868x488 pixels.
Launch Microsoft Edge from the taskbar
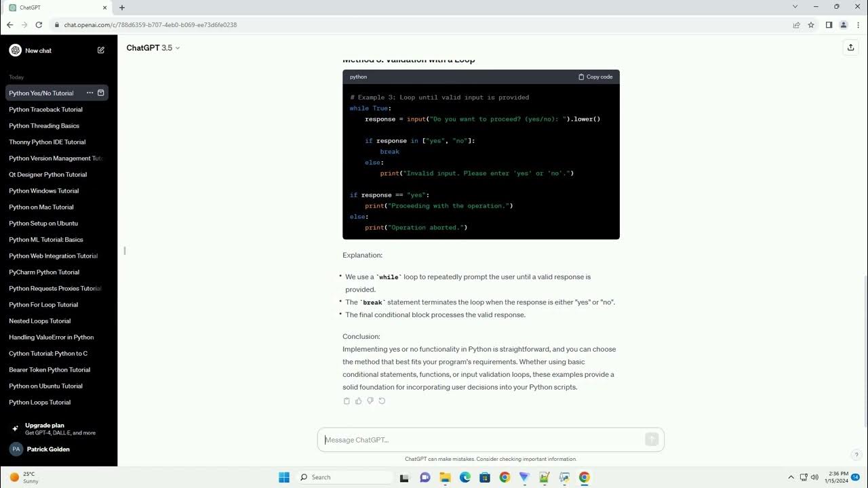coord(465,477)
